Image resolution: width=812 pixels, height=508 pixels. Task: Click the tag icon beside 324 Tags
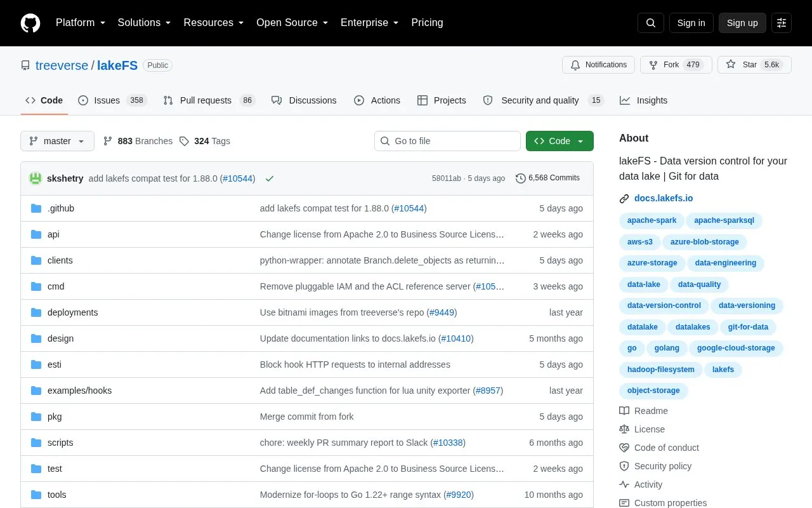coord(184,141)
